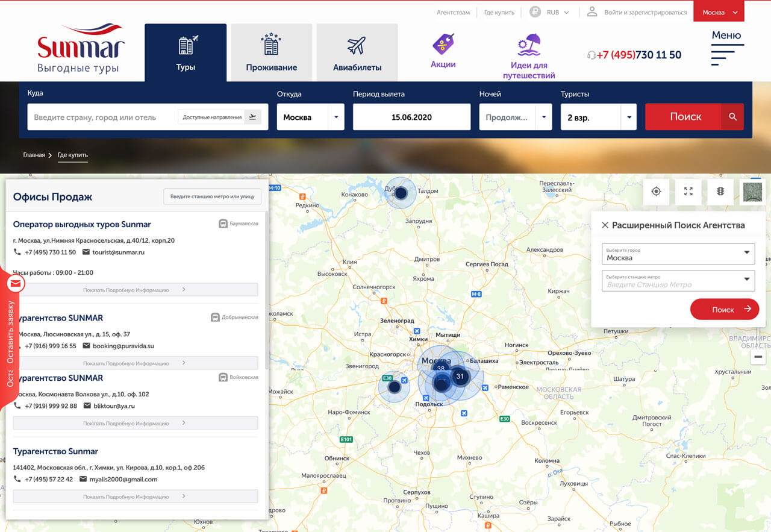
Task: Focus the Куда destination input field
Action: pos(102,117)
